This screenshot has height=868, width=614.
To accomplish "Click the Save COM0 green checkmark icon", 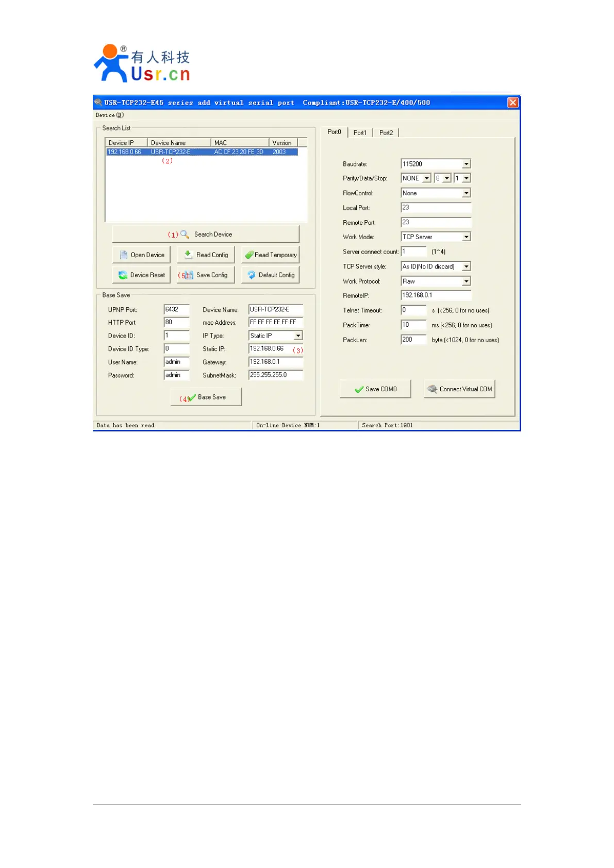I will pyautogui.click(x=359, y=389).
